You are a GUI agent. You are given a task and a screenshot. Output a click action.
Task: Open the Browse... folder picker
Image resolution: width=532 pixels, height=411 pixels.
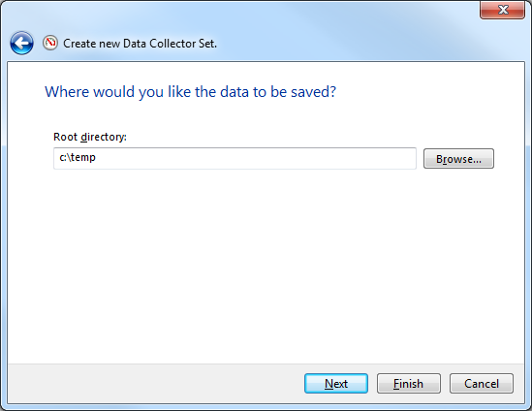click(458, 159)
